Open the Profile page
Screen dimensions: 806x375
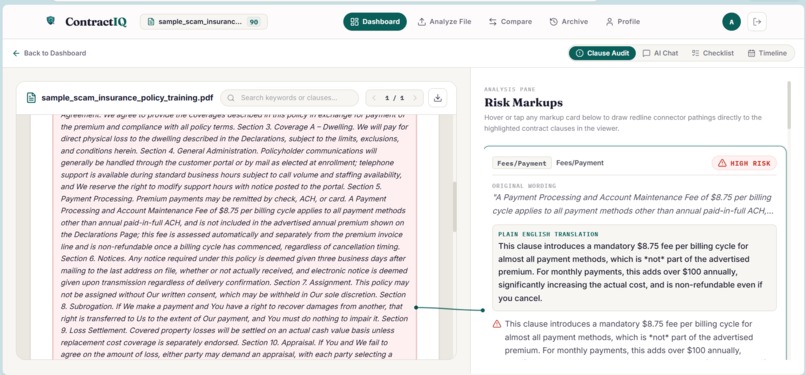(x=622, y=22)
